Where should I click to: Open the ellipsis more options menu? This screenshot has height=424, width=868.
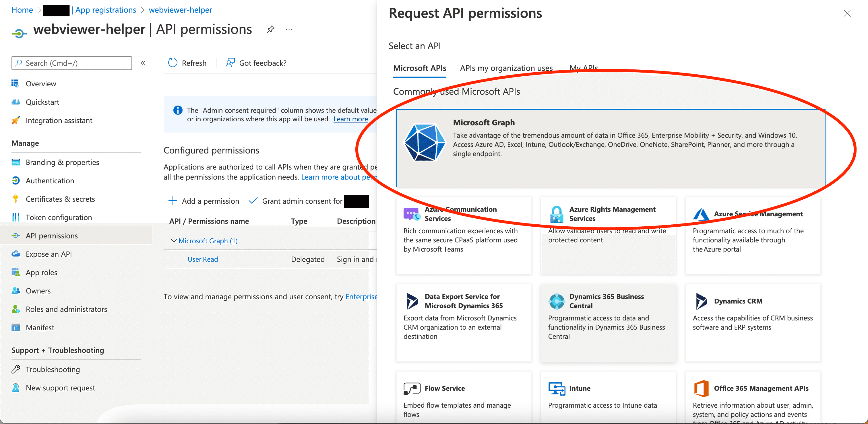pyautogui.click(x=289, y=30)
